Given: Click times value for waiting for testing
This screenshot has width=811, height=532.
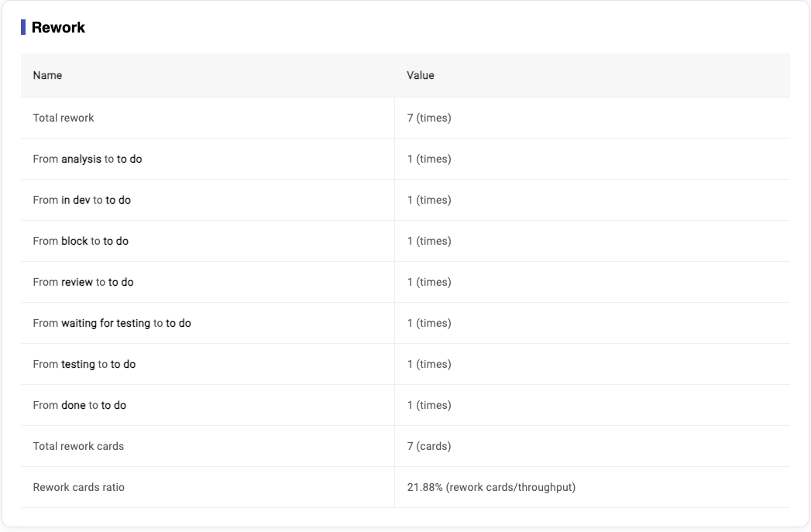Looking at the screenshot, I should point(429,323).
